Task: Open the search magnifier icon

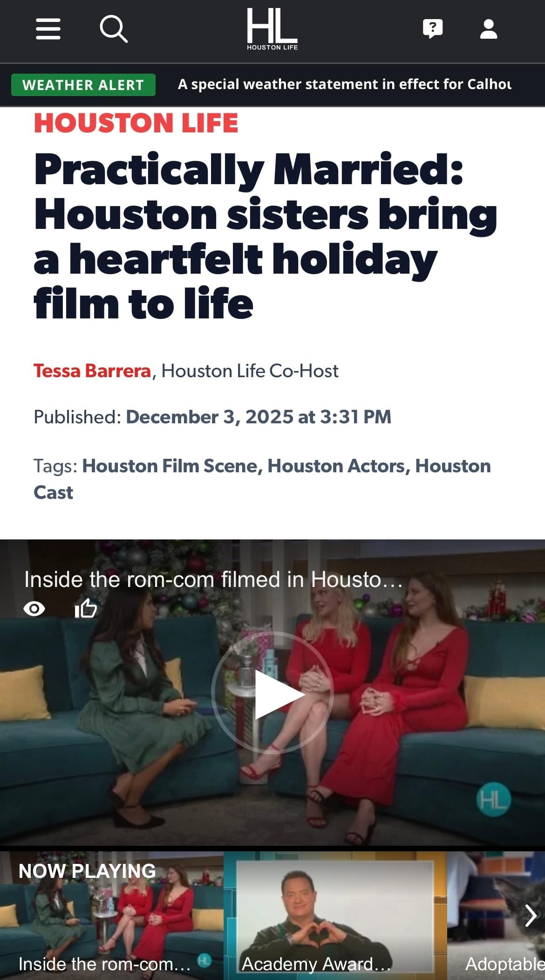Action: 114,29
